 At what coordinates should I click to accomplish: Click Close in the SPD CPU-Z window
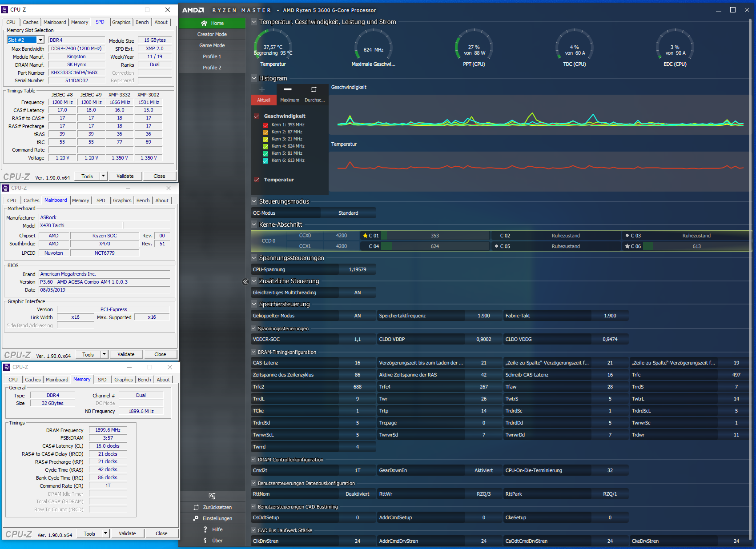159,176
